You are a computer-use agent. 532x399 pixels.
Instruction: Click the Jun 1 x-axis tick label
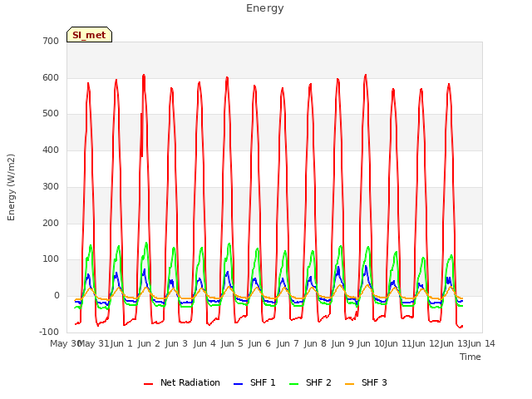tap(121, 343)
